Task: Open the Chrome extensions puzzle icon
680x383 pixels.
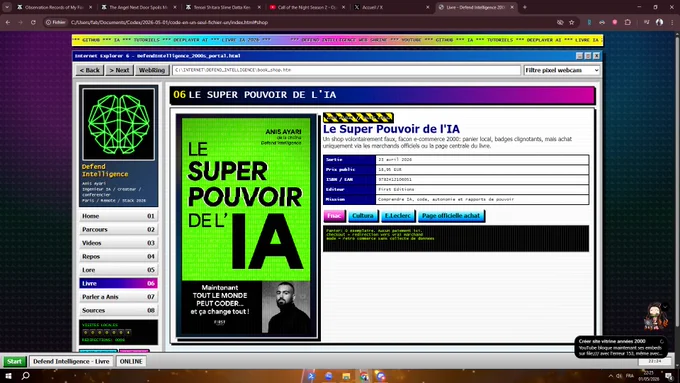Action: 628,22
